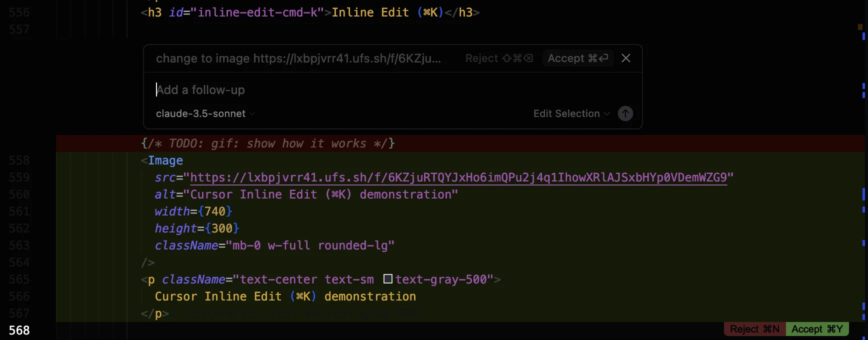Open the Edit Selection mode dropdown
Image resolution: width=868 pixels, height=340 pixels.
[x=571, y=113]
